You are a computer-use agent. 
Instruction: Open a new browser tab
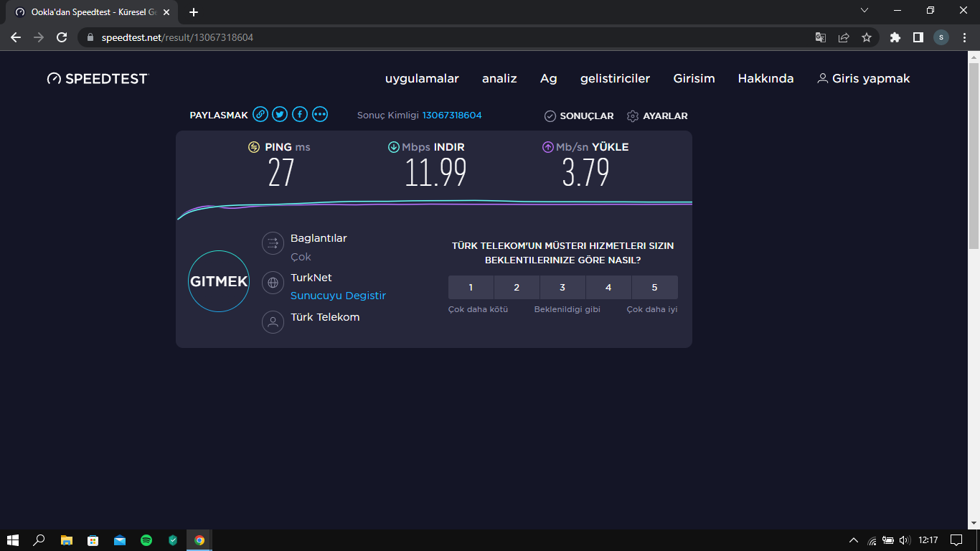click(x=194, y=12)
